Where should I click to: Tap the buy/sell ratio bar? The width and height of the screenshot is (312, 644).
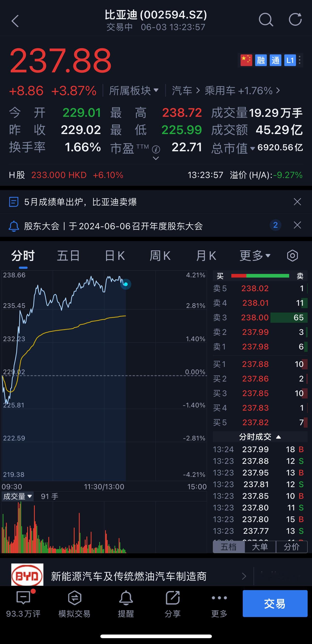tap(260, 276)
